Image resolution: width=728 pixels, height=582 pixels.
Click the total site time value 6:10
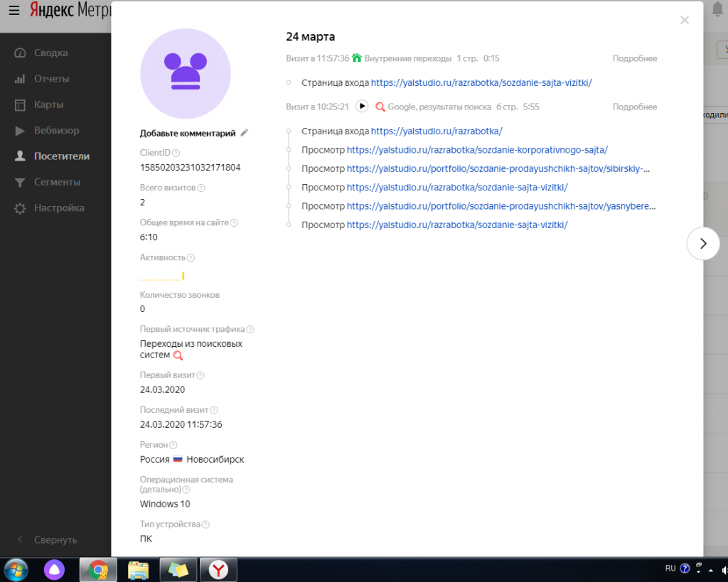[x=149, y=237]
